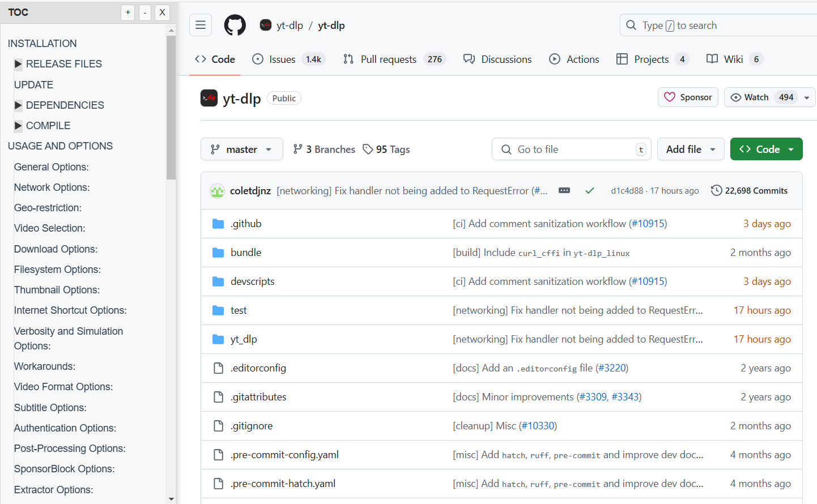The image size is (817, 504).
Task: Open the Actions tab
Action: click(574, 59)
